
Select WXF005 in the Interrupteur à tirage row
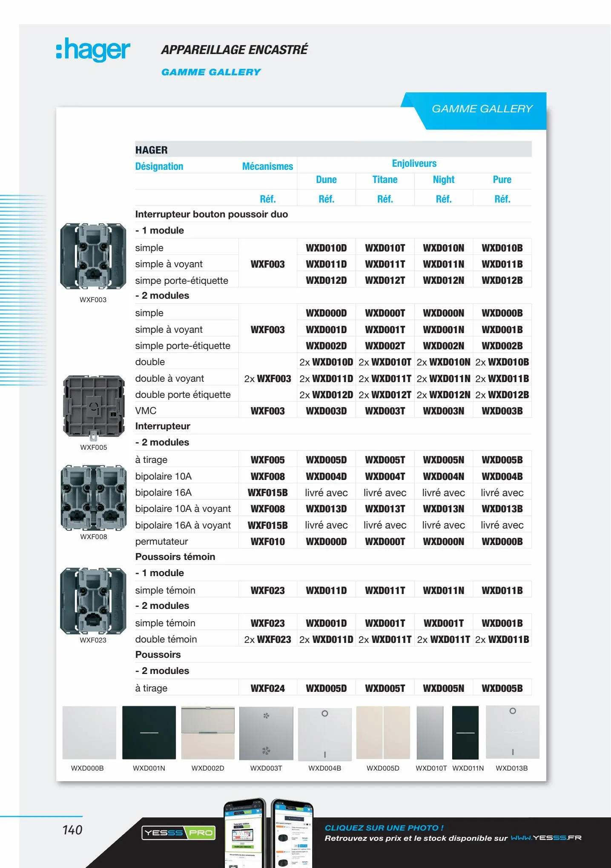tap(267, 460)
